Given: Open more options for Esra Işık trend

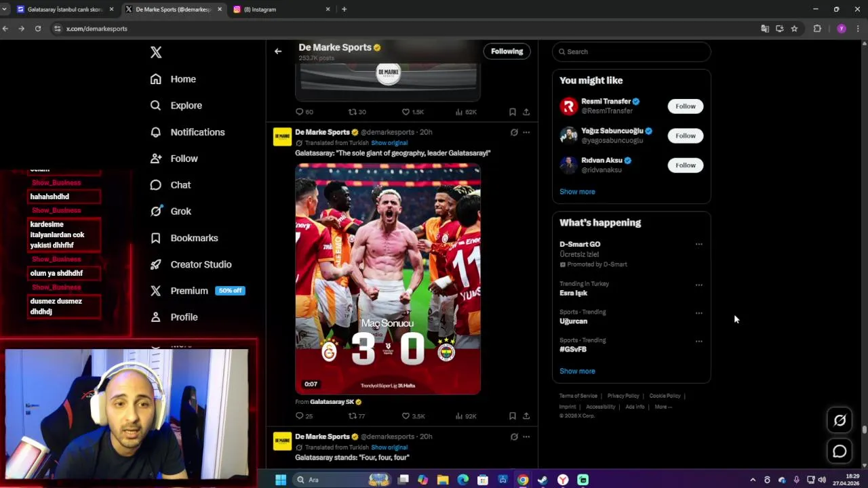Looking at the screenshot, I should pyautogui.click(x=698, y=285).
